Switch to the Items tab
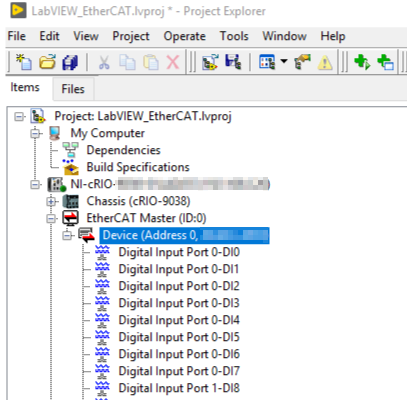The width and height of the screenshot is (407, 400). (x=25, y=87)
